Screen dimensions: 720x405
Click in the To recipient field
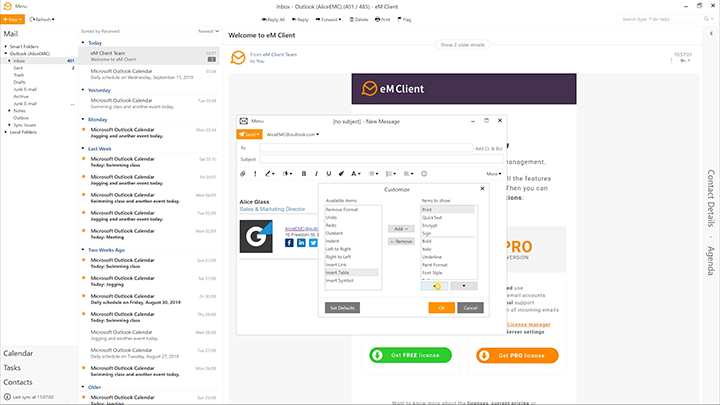(x=366, y=148)
